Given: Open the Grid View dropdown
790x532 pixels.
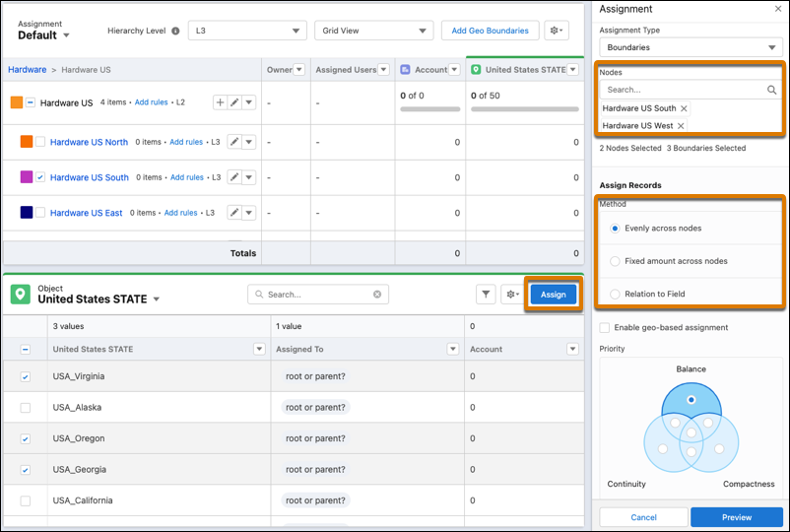Looking at the screenshot, I should [x=373, y=31].
